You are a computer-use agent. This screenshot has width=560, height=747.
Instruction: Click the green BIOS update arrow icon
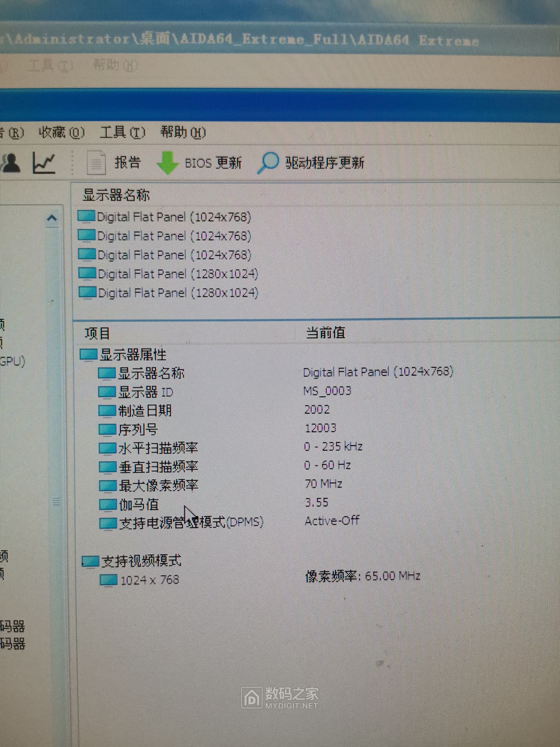pyautogui.click(x=168, y=163)
